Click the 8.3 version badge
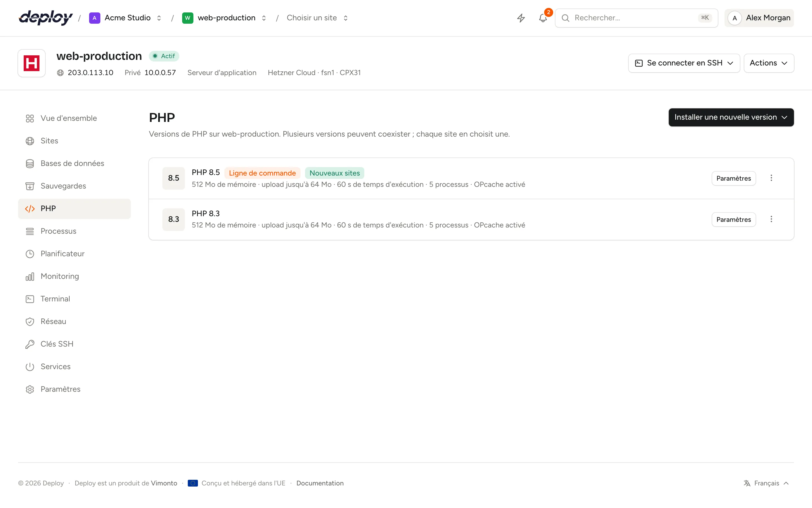Viewport: 812px width, 508px height. click(173, 219)
